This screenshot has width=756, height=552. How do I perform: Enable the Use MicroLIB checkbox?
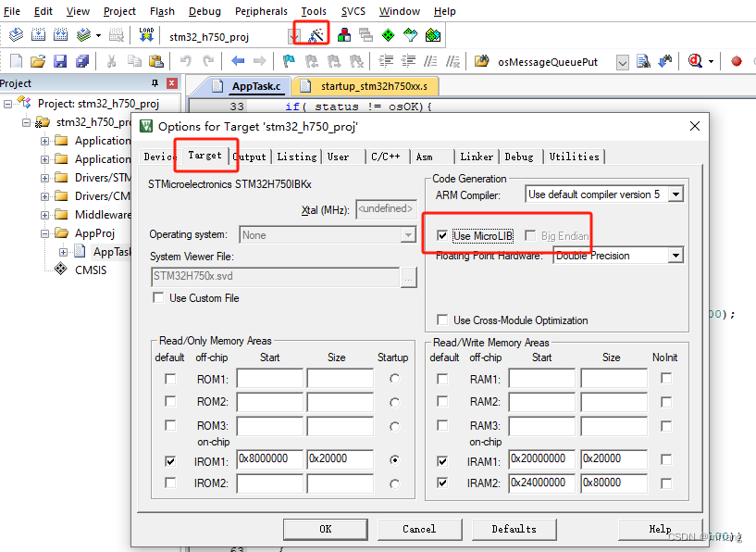(x=442, y=234)
